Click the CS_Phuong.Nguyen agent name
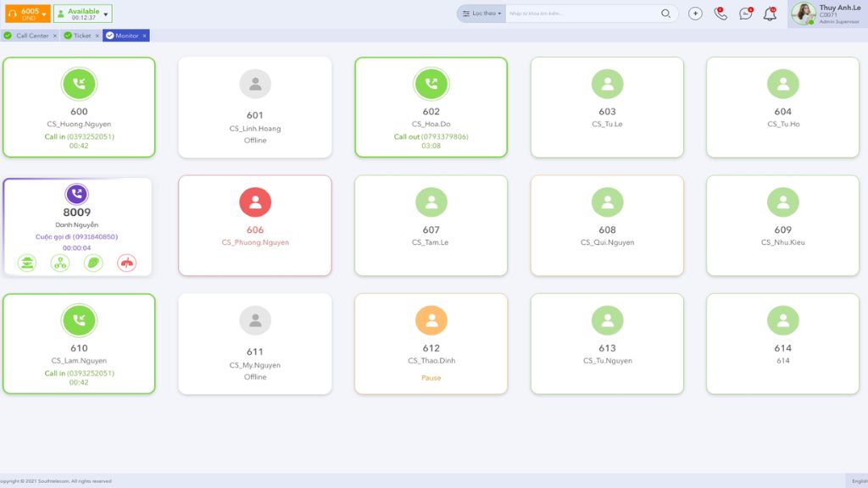Image resolution: width=868 pixels, height=488 pixels. click(x=255, y=242)
